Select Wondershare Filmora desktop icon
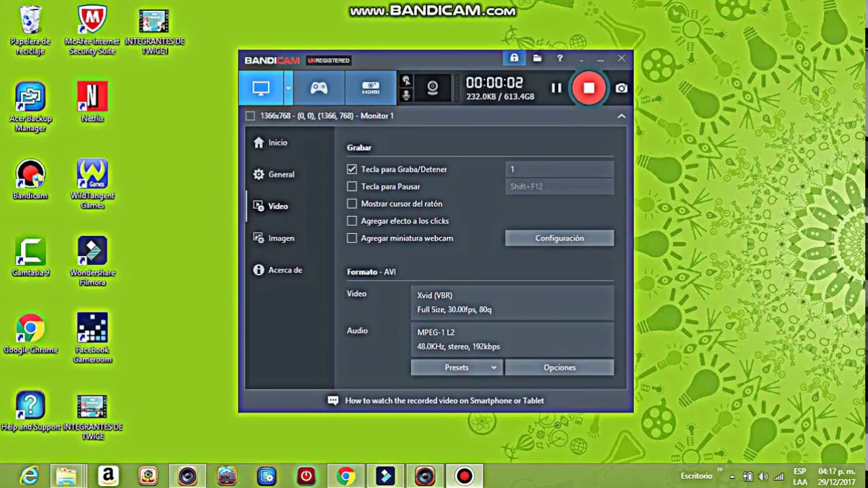The height and width of the screenshot is (488, 868). pyautogui.click(x=92, y=262)
